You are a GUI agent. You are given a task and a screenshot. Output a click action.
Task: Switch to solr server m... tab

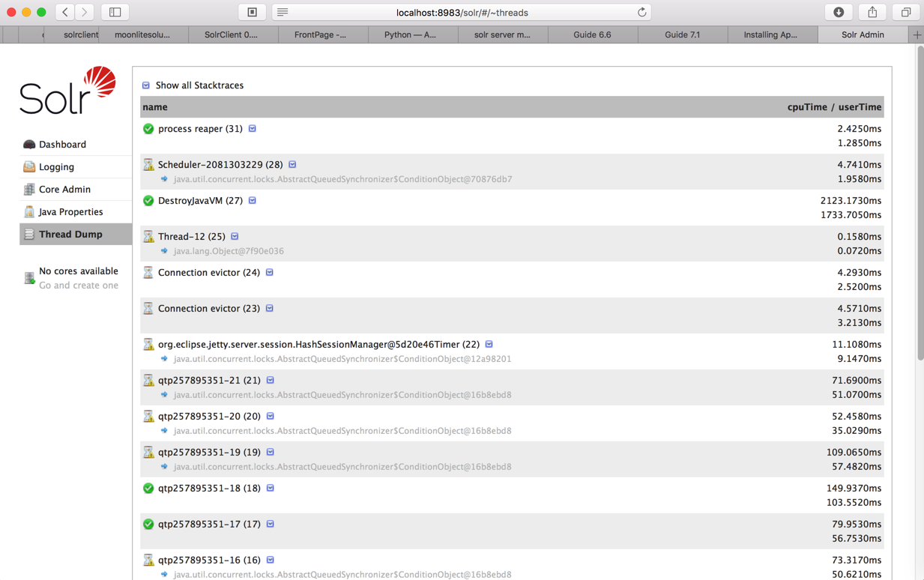502,34
